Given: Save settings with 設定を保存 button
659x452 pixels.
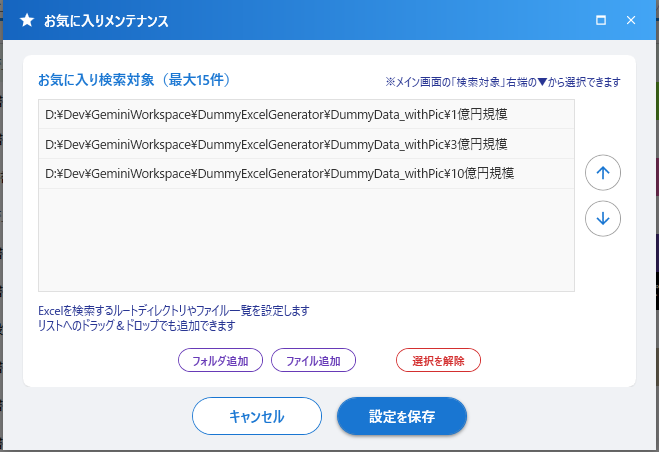Looking at the screenshot, I should [402, 416].
